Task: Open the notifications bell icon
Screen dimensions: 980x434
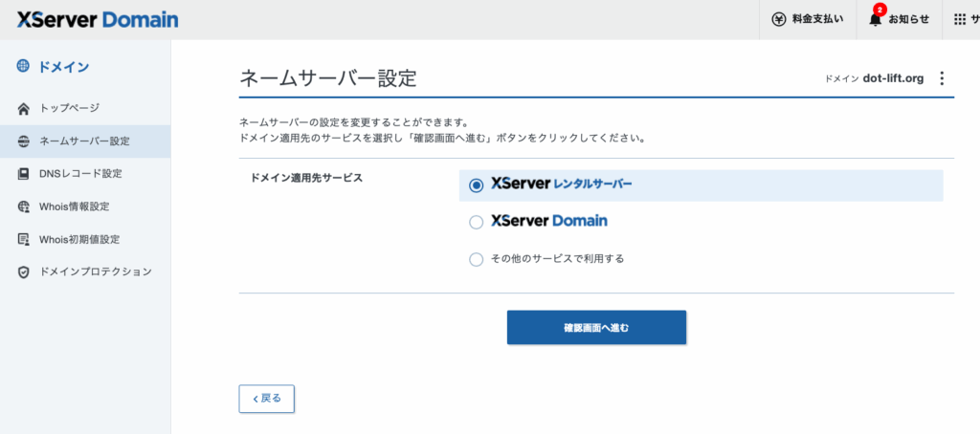Action: click(x=875, y=19)
